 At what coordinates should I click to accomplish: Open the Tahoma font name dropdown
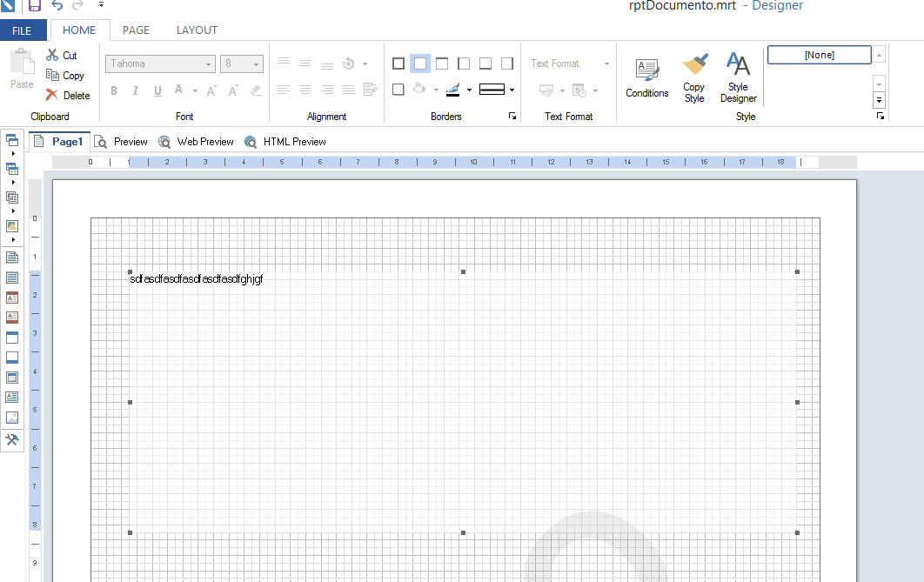point(208,64)
